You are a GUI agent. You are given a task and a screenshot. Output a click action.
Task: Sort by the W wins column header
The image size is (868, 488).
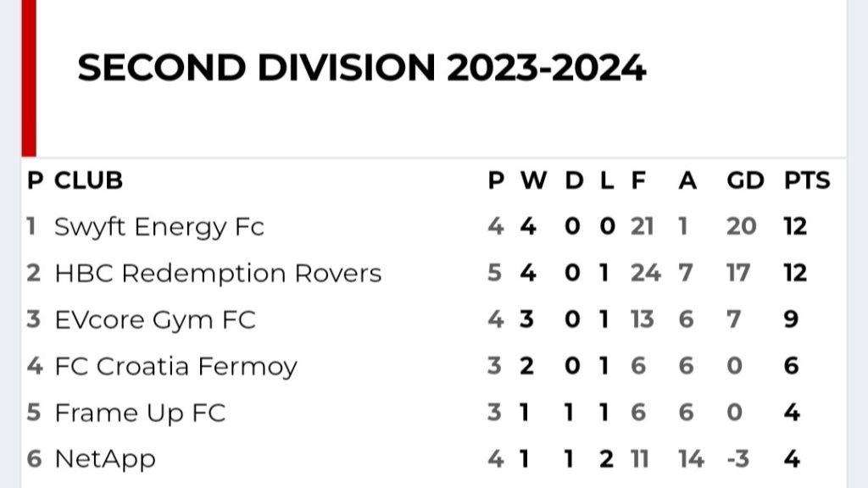pyautogui.click(x=533, y=180)
